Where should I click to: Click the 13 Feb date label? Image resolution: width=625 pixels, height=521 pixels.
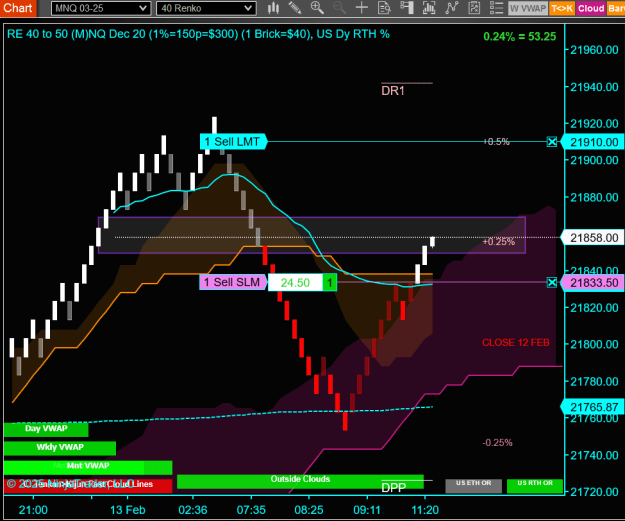tap(128, 510)
